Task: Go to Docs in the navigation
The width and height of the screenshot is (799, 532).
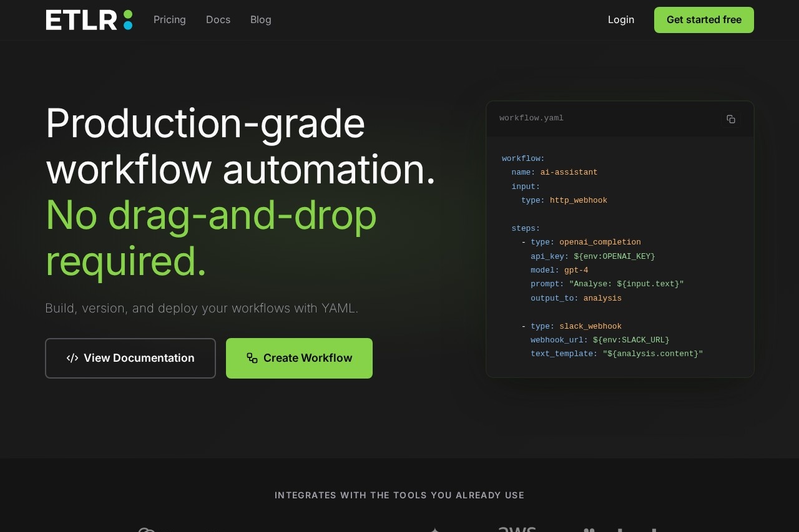Action: point(218,19)
